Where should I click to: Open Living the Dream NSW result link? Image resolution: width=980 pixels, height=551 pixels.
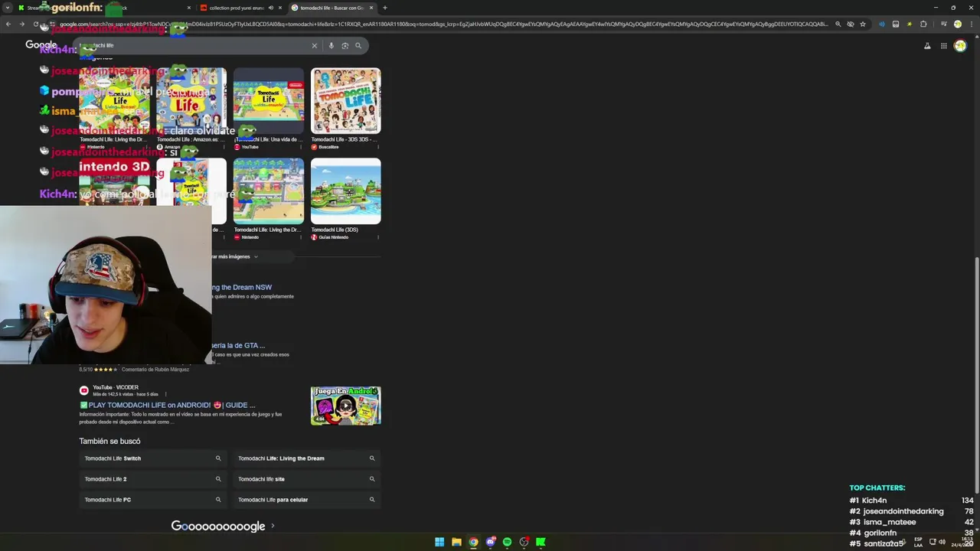pyautogui.click(x=241, y=288)
